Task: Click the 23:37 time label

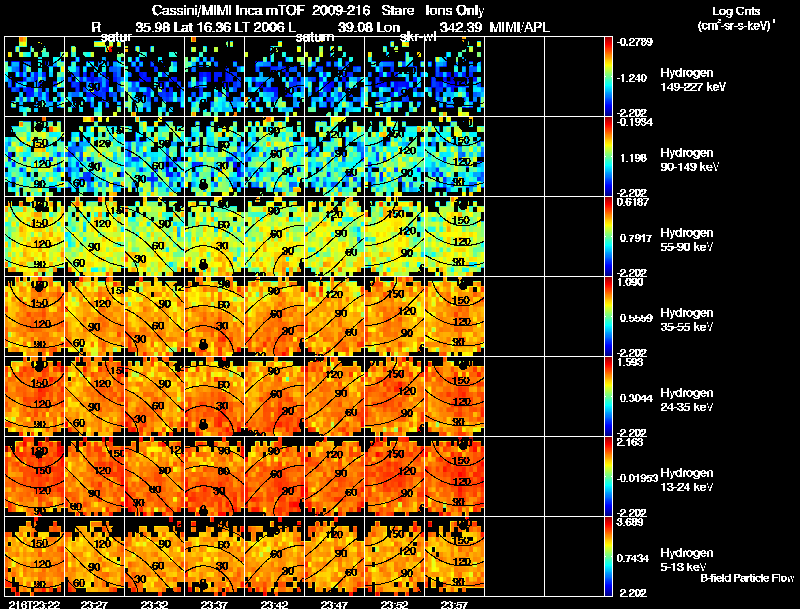Action: pyautogui.click(x=214, y=604)
